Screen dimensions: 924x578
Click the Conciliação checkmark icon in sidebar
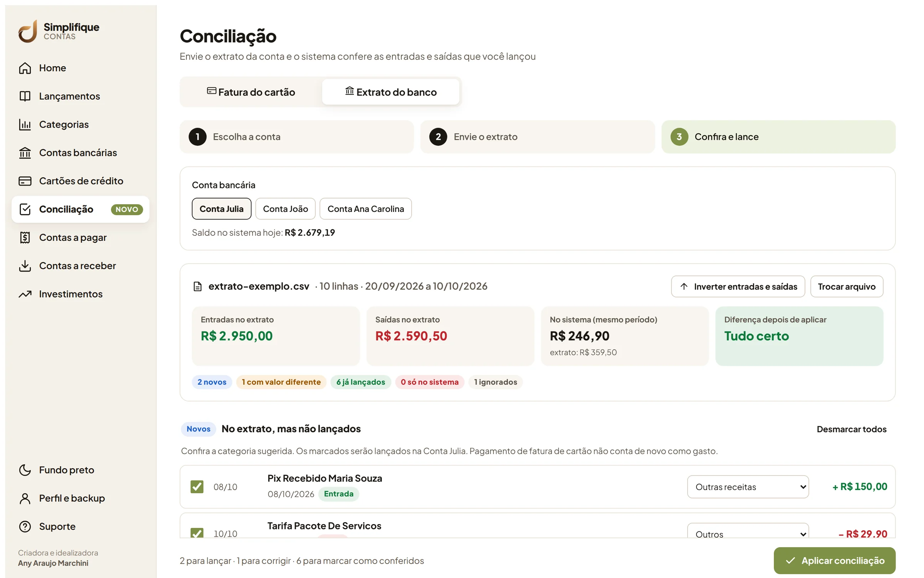pos(25,209)
